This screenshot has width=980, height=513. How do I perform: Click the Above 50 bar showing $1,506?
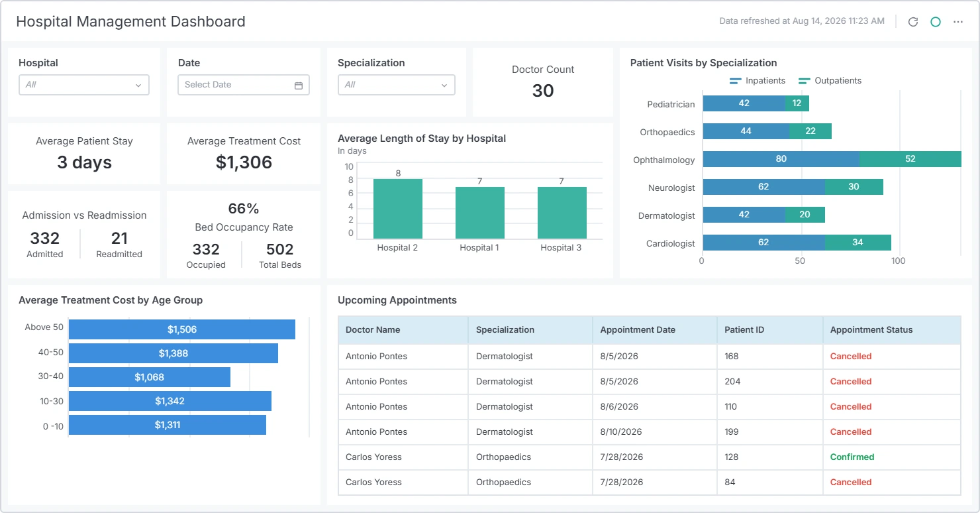coord(182,329)
